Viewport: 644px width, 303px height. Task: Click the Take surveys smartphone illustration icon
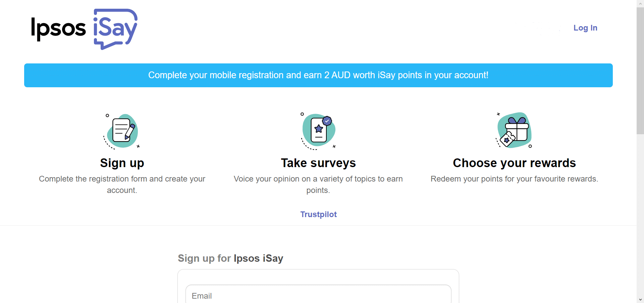pyautogui.click(x=318, y=131)
